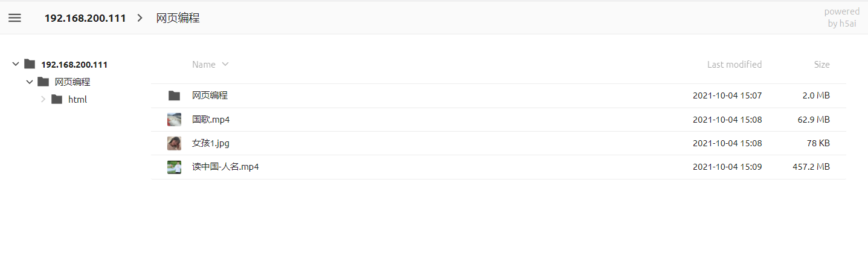Open the 女孩1.jpg image thumbnail
Viewport: 868px width, 255px height.
[x=174, y=143]
